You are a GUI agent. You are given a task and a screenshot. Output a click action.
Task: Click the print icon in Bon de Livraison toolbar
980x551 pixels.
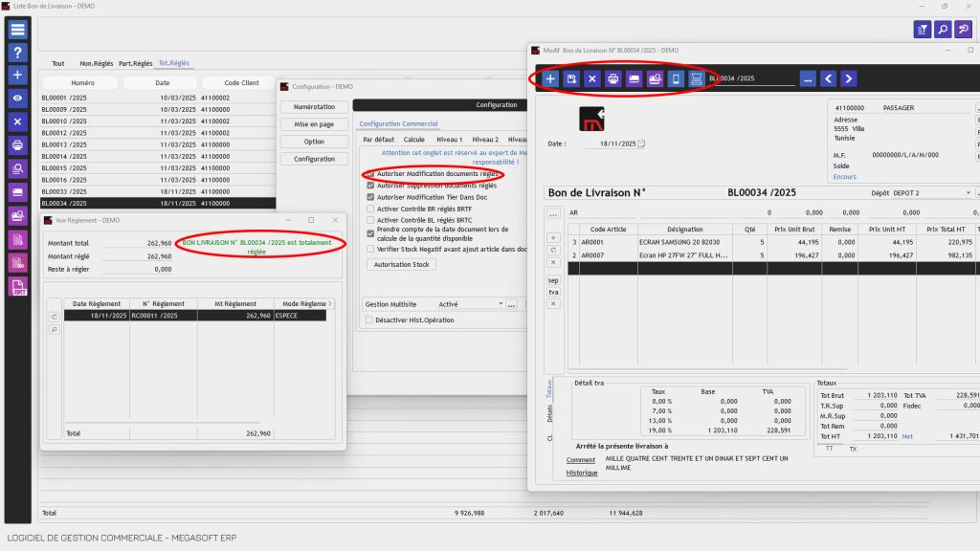point(613,78)
